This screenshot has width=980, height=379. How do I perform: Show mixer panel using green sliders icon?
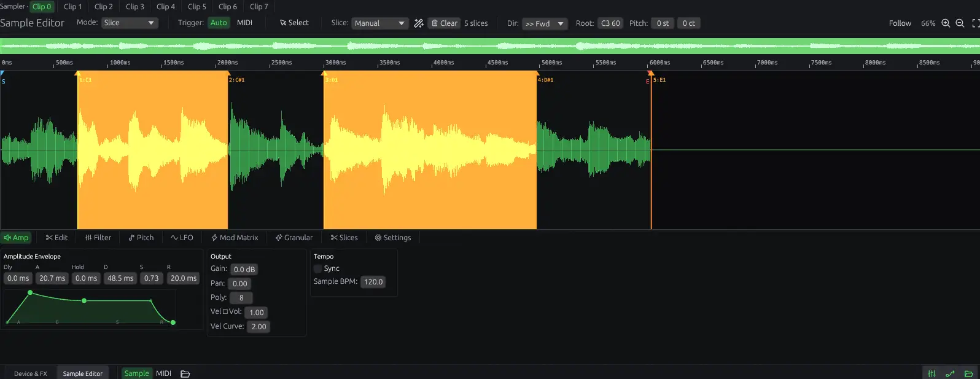tap(931, 373)
